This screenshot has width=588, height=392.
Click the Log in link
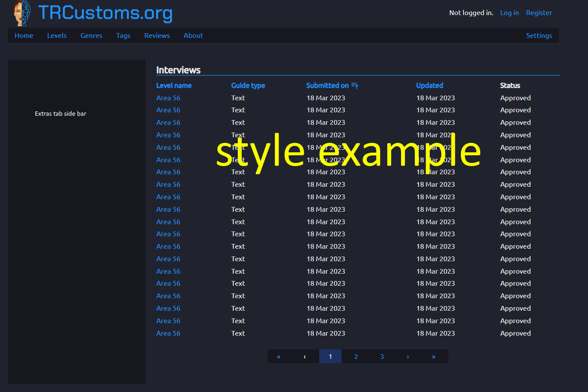pyautogui.click(x=510, y=12)
